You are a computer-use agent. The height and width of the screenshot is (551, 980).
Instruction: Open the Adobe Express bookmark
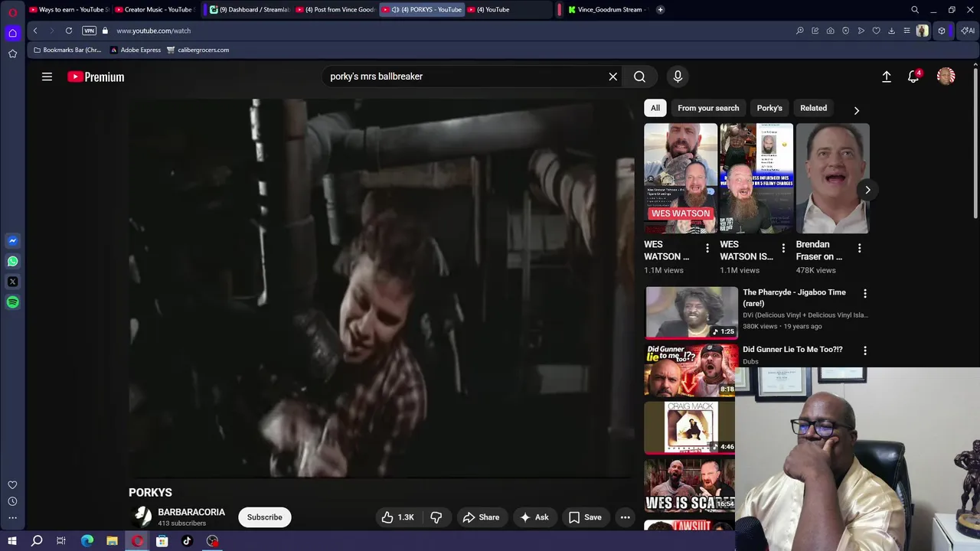(136, 50)
